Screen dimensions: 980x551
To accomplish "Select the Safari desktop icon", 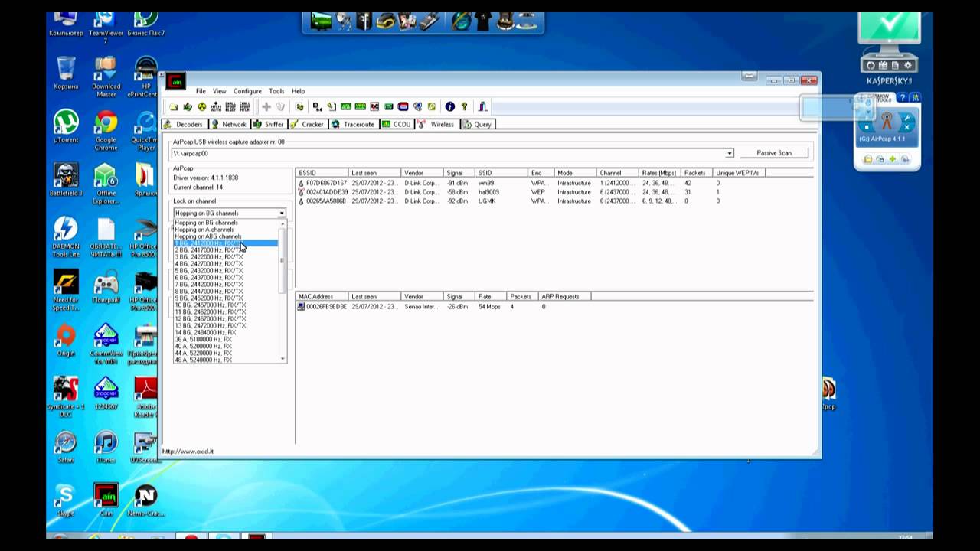I will [66, 447].
